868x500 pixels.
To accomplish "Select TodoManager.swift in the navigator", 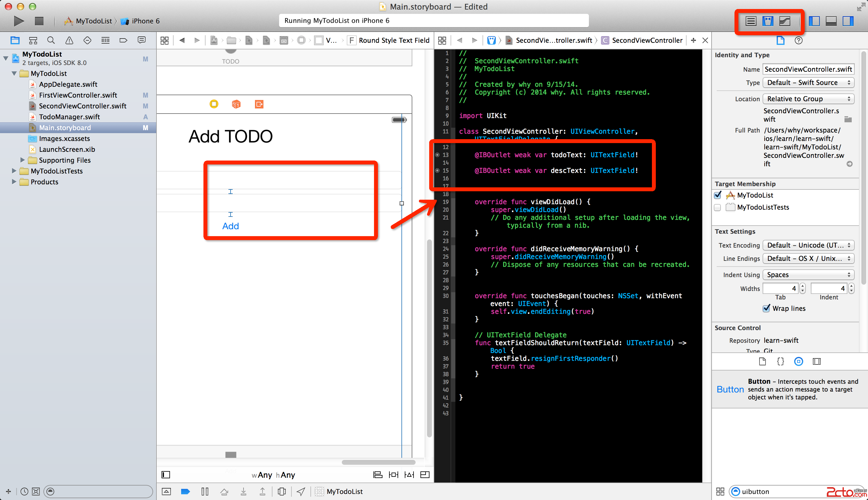I will 69,117.
